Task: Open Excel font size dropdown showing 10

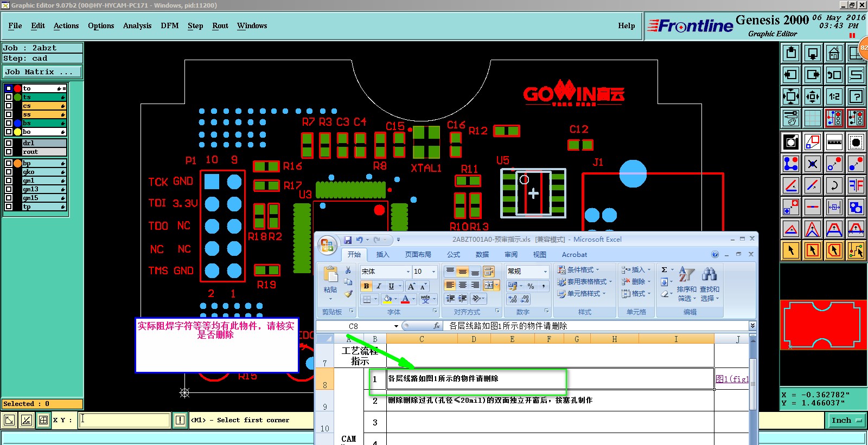Action: tap(433, 272)
